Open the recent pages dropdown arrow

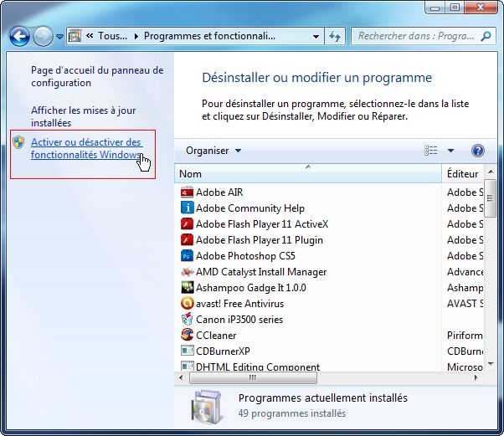(x=59, y=37)
